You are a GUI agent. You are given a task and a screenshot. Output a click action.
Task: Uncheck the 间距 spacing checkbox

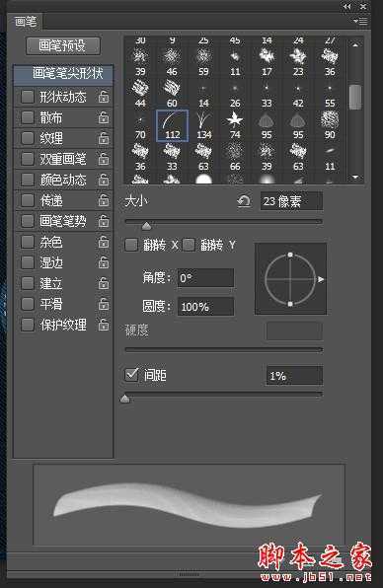point(131,374)
